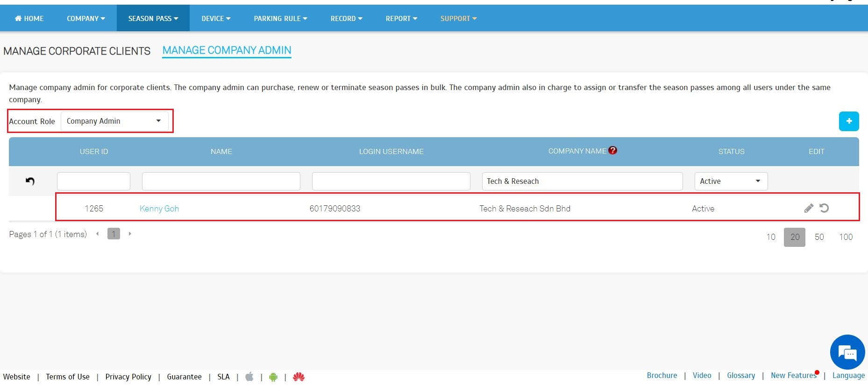Click the Huawei app store icon
The width and height of the screenshot is (868, 385).
coord(299,377)
